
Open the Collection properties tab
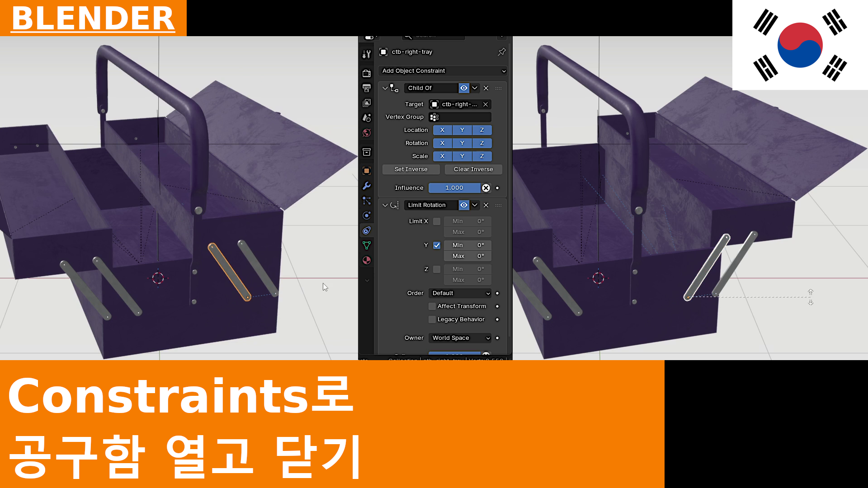click(367, 152)
